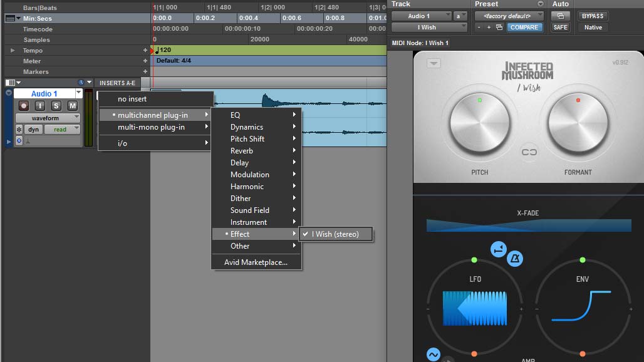Mute the Audio 1 track

tap(72, 106)
